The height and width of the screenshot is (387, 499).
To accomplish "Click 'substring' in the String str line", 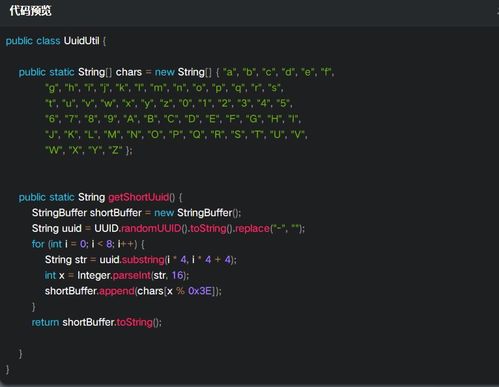I will point(143,260).
